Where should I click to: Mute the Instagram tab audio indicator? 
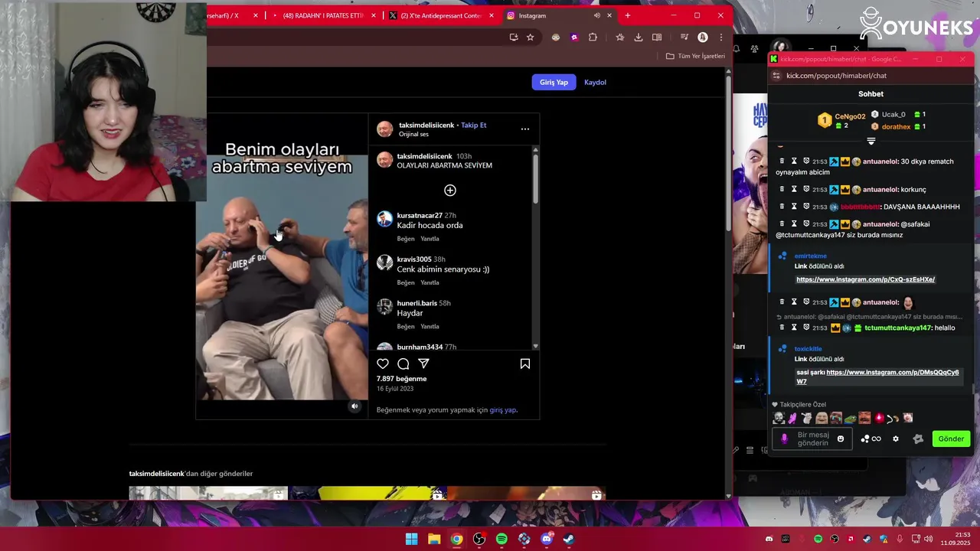596,15
